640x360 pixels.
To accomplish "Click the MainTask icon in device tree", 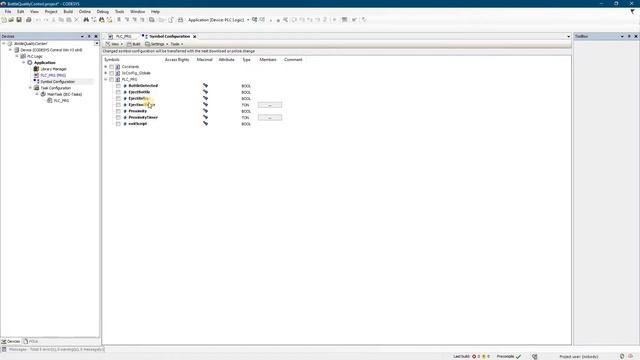I will click(43, 94).
